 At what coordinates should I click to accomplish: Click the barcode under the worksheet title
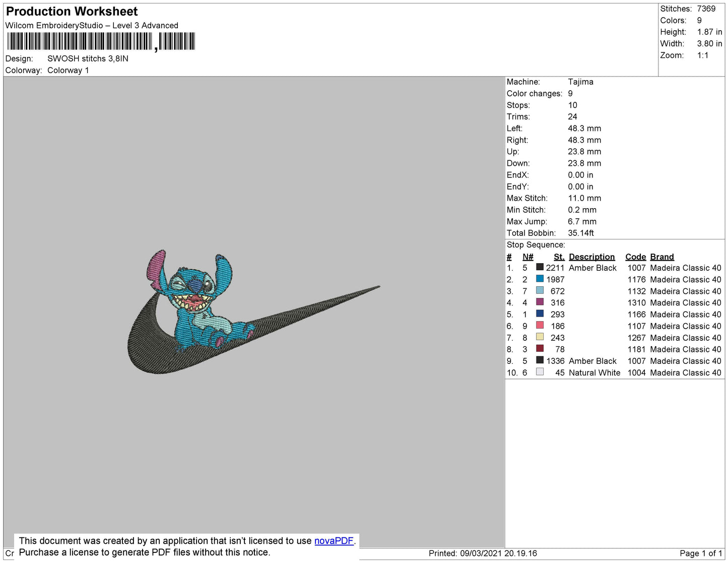(x=101, y=41)
